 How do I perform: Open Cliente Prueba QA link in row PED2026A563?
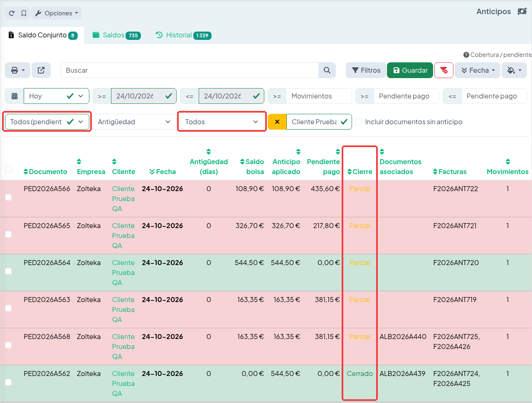(123, 310)
